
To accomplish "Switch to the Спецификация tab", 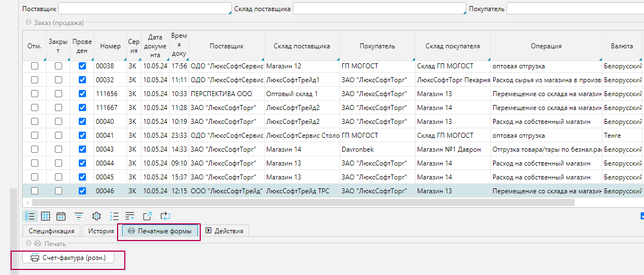I will [x=52, y=231].
